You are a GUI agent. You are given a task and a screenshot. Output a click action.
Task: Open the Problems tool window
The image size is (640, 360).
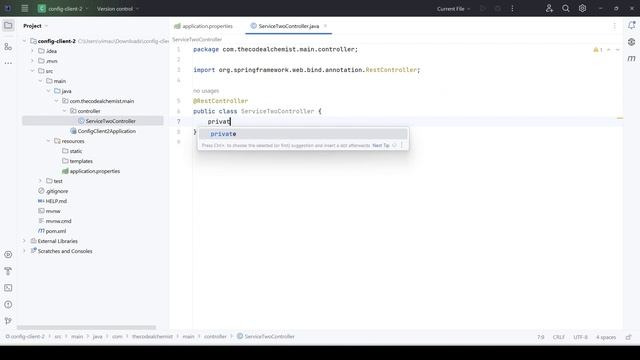tap(8, 304)
